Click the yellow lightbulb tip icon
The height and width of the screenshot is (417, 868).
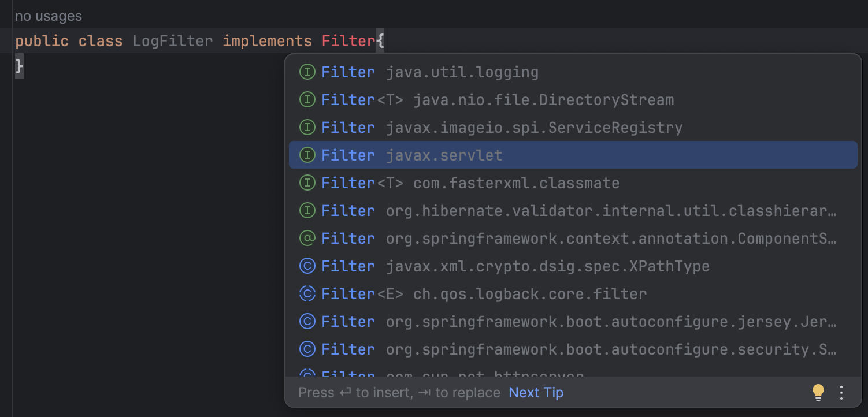(x=818, y=393)
